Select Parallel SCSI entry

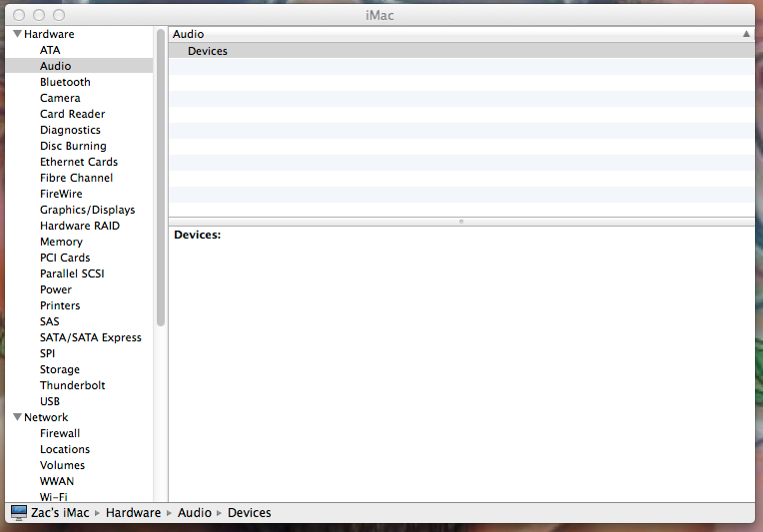[72, 273]
